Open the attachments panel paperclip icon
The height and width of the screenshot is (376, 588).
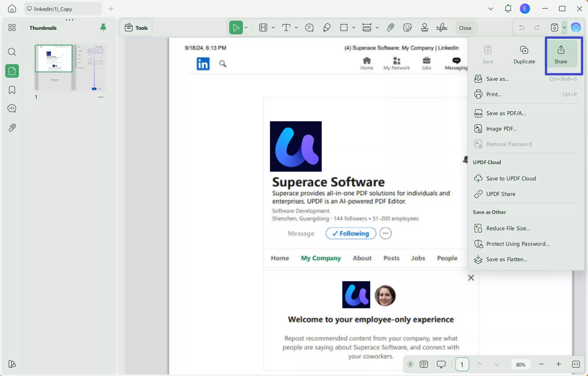pos(12,128)
